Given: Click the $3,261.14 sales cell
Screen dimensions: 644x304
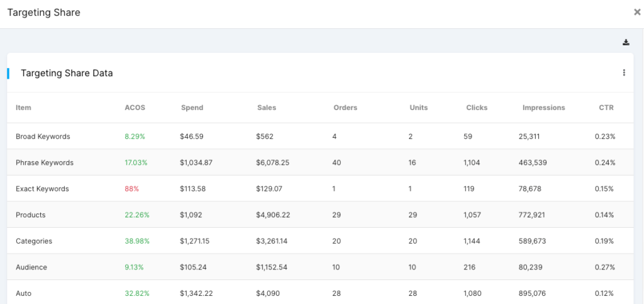Looking at the screenshot, I should [x=272, y=241].
